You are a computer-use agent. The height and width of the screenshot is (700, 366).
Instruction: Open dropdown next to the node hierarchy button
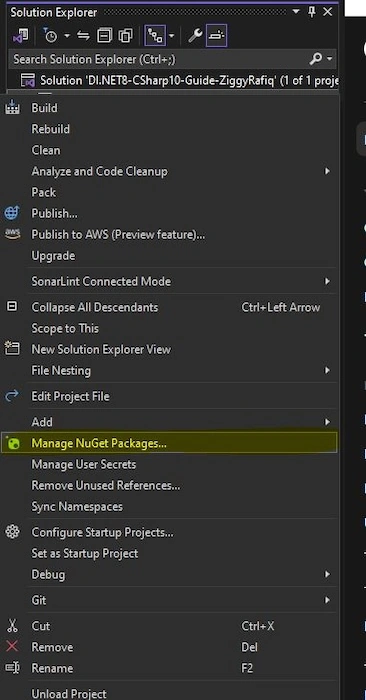pyautogui.click(x=171, y=36)
